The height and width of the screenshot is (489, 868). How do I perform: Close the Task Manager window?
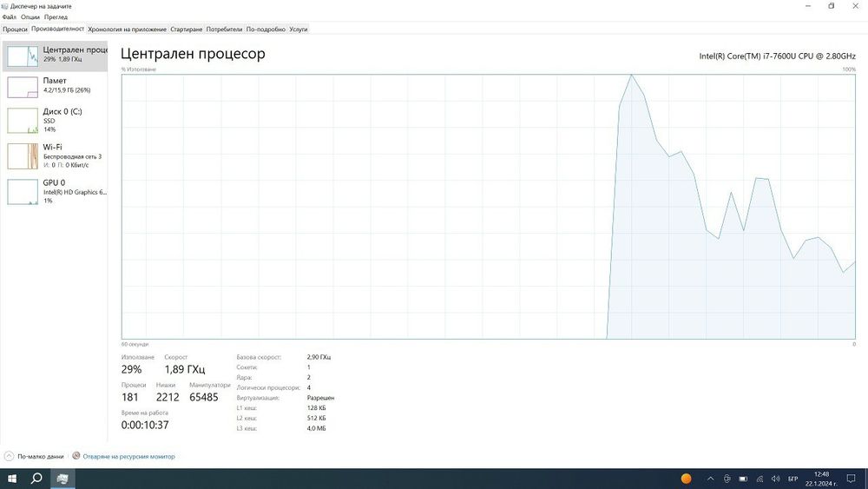[855, 6]
